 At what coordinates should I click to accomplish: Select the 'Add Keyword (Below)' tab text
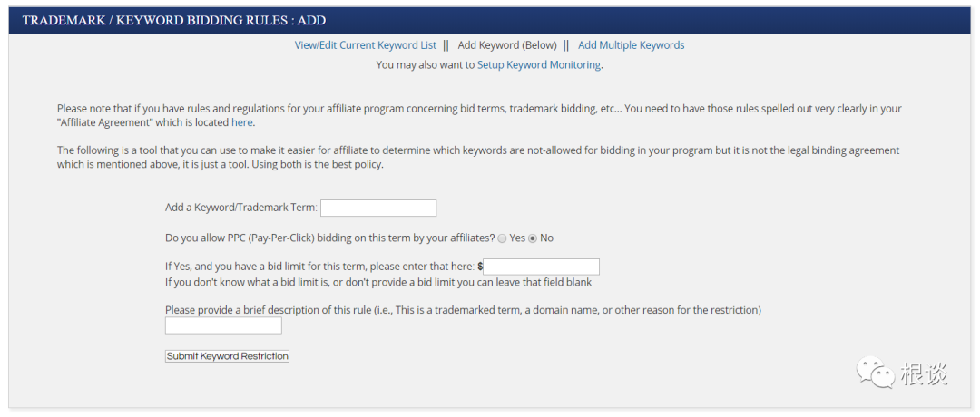(x=507, y=45)
